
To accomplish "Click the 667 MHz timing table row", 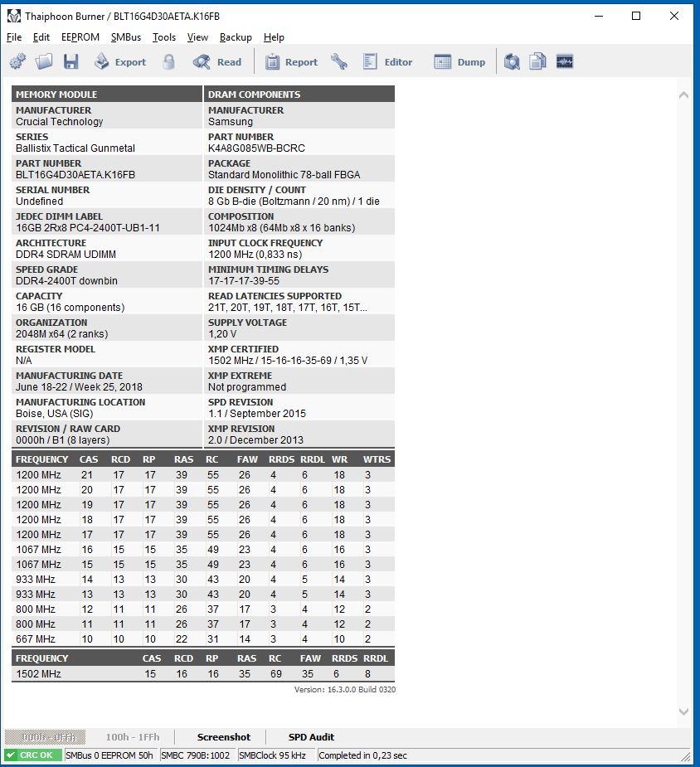I will click(x=203, y=638).
